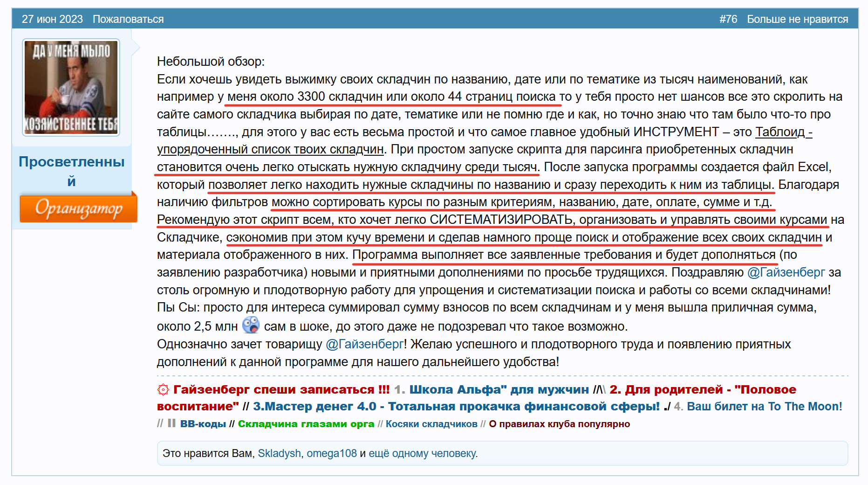Open Косяки складчиков link
Image resolution: width=868 pixels, height=485 pixels.
(431, 424)
